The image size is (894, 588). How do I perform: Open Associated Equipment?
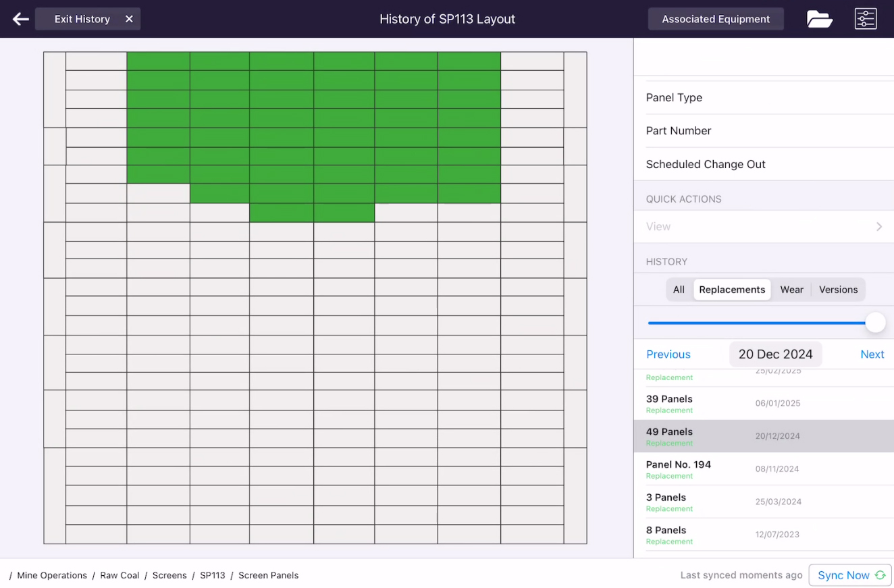click(716, 19)
